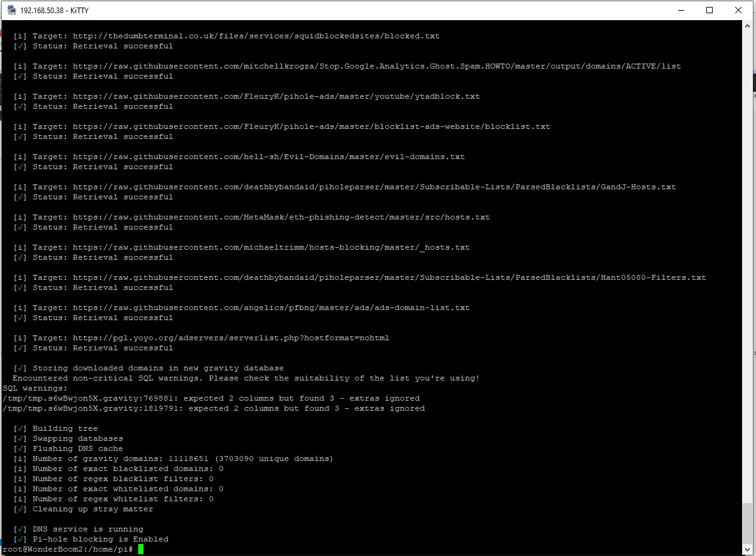Click the angelics ads-domain-list.txt target URL

tap(271, 308)
